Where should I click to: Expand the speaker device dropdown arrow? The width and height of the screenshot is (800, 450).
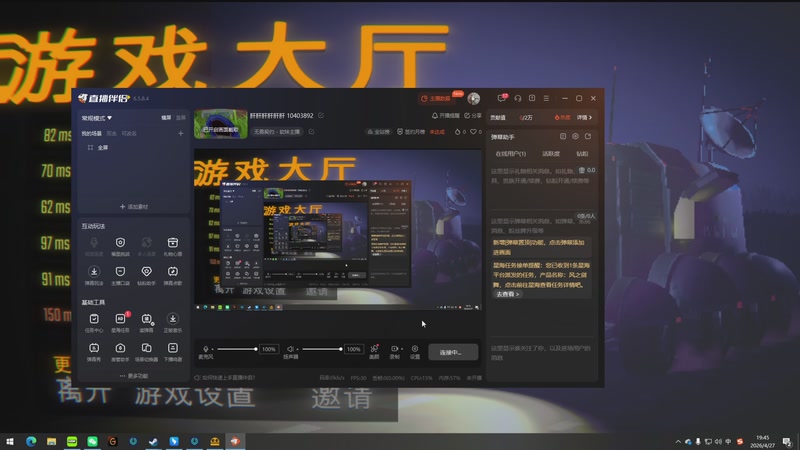(297, 349)
